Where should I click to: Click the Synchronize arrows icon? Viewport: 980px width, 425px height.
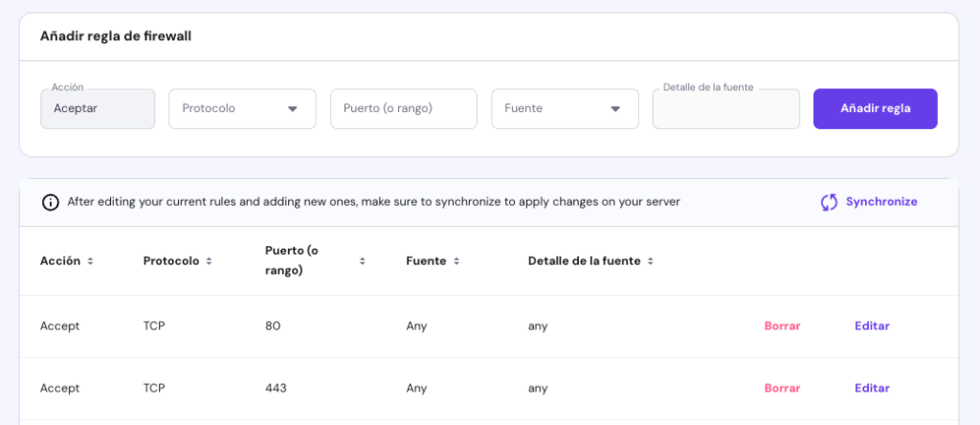(829, 202)
